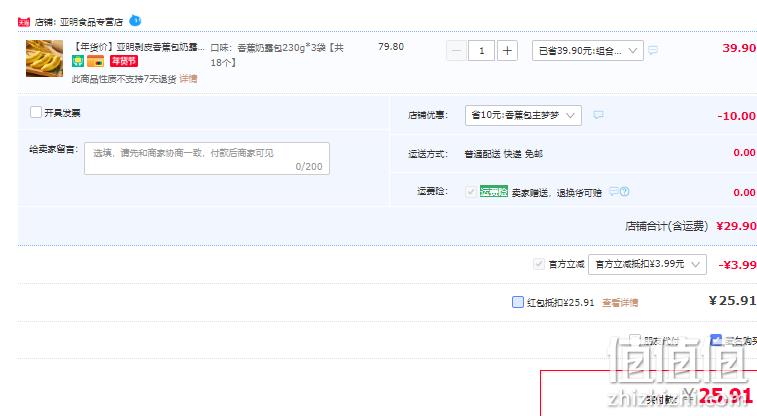Click comment icon beside 已省39.90元 dropdown
This screenshot has height=416, width=757.
[653, 50]
